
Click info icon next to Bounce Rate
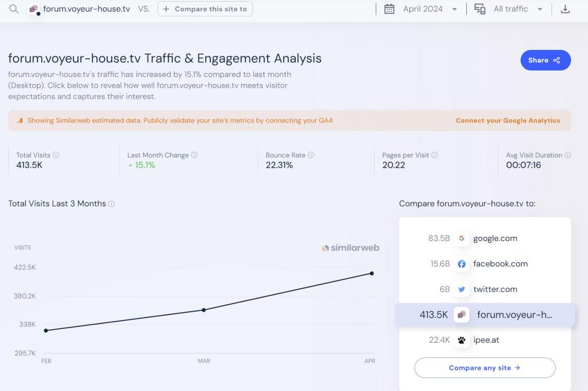(x=311, y=155)
